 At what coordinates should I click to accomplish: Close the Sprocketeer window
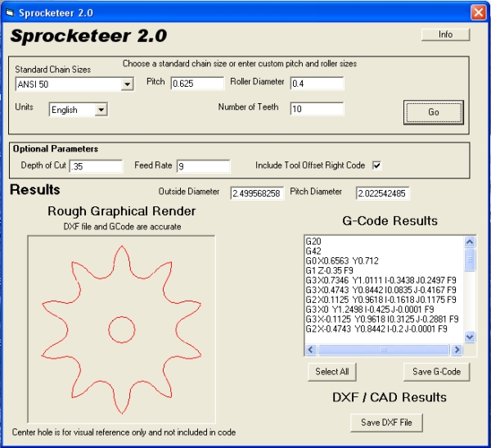(x=477, y=12)
